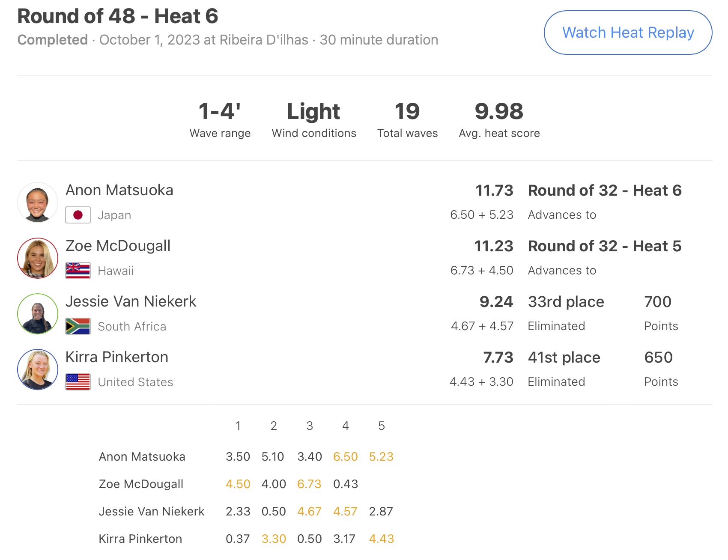Click the Japan flag icon
The width and height of the screenshot is (728, 560).
pyautogui.click(x=78, y=215)
